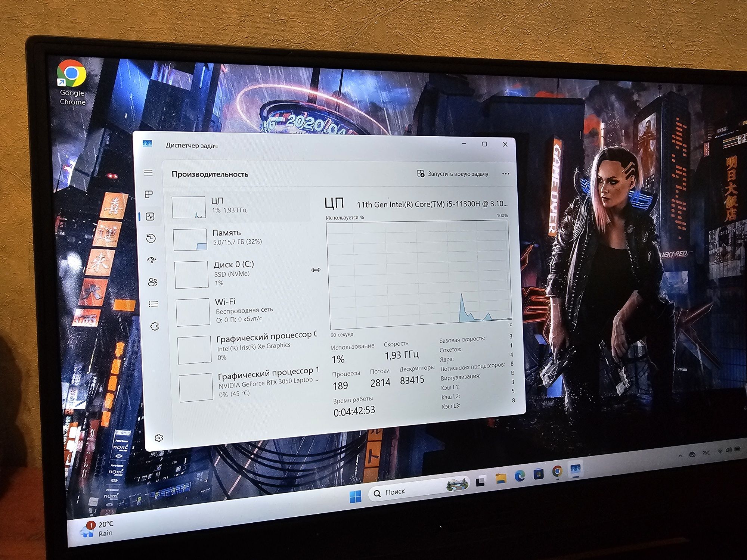Click the 'Использование' 1% value
This screenshot has width=747, height=560.
338,359
